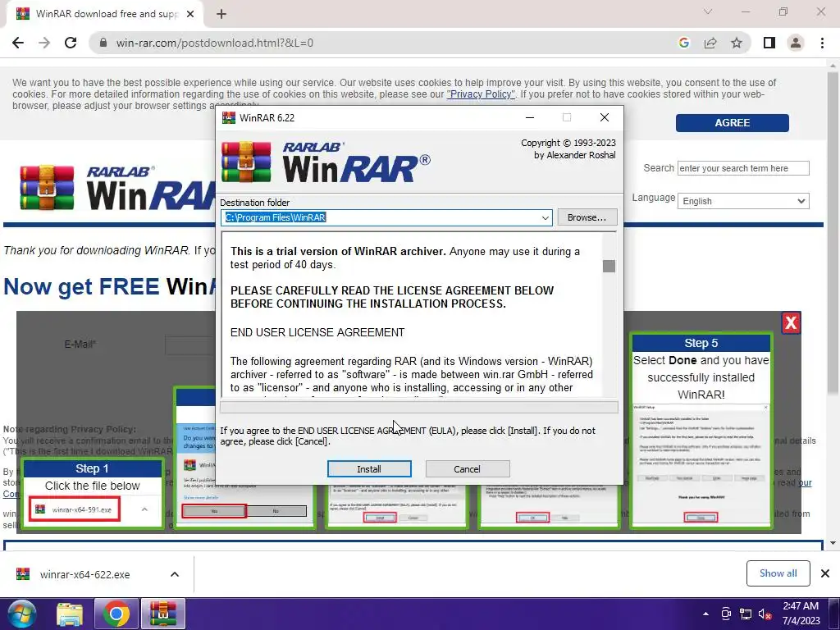Open Chrome three-dot menu
The width and height of the screenshot is (840, 630).
(x=822, y=43)
